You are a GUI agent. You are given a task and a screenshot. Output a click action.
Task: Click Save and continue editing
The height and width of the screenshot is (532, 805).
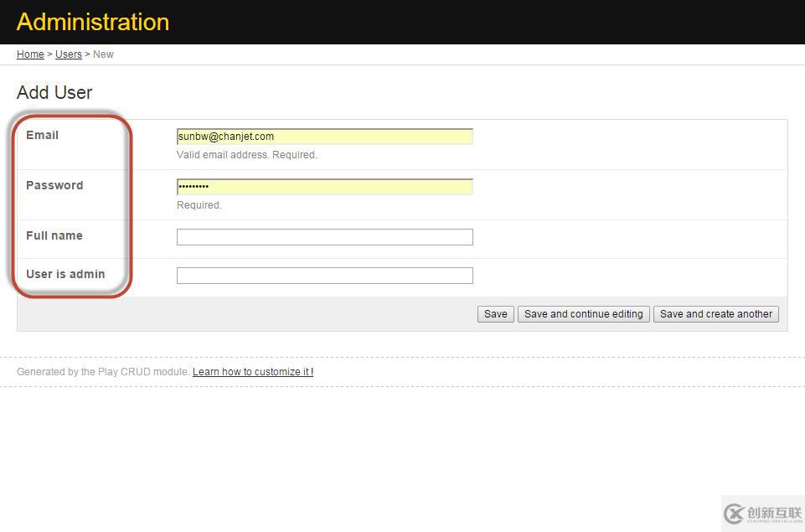click(x=583, y=314)
